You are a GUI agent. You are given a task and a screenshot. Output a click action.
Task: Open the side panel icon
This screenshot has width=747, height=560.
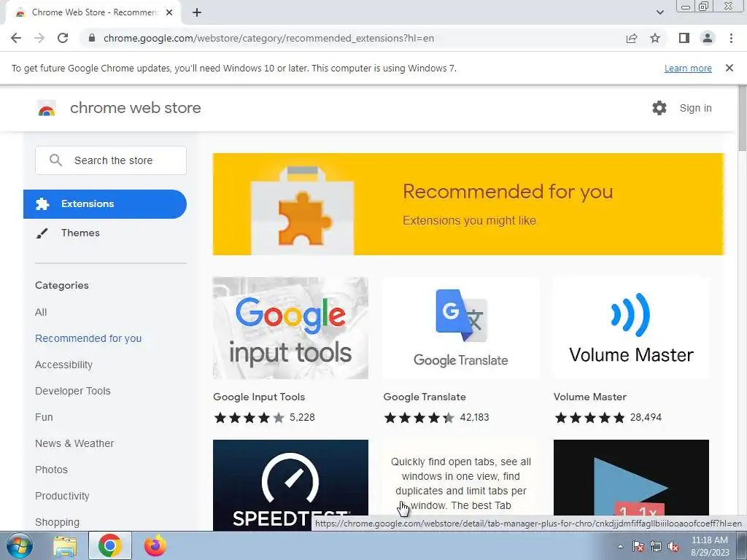[x=684, y=38]
